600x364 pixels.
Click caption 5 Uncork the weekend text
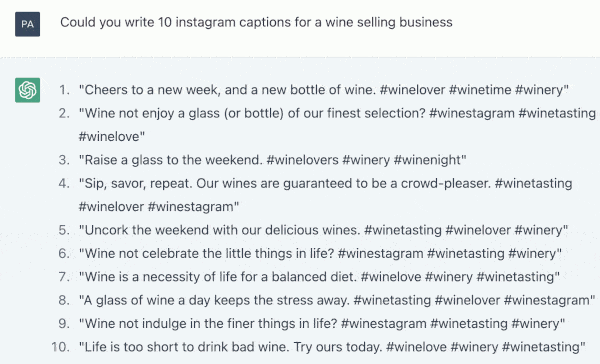(323, 230)
